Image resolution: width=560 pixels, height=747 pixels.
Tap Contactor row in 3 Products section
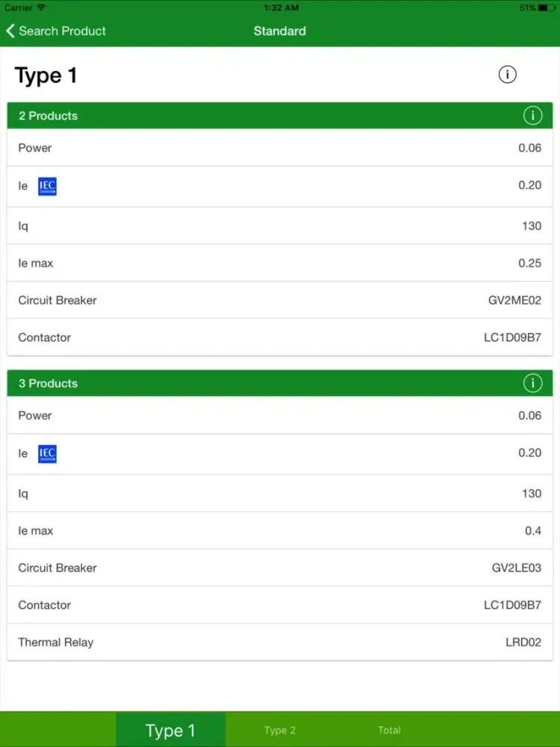click(x=280, y=605)
